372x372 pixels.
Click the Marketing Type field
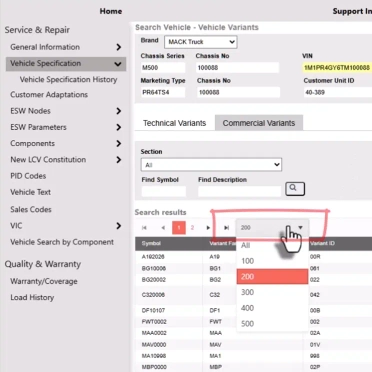tap(163, 92)
